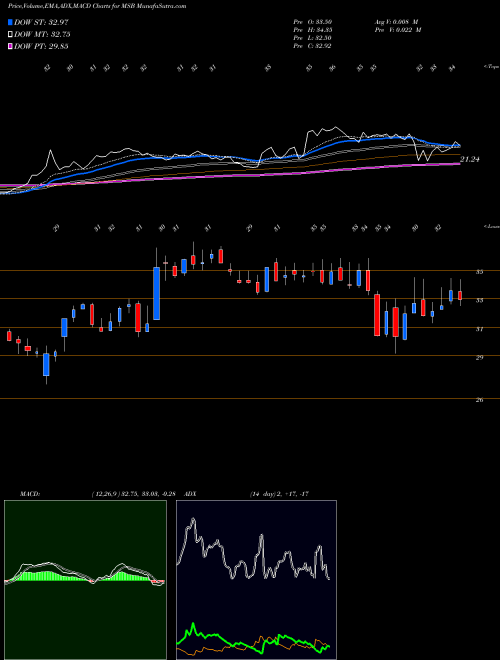Click the 21.24 label beside the EMA lines

(470, 160)
